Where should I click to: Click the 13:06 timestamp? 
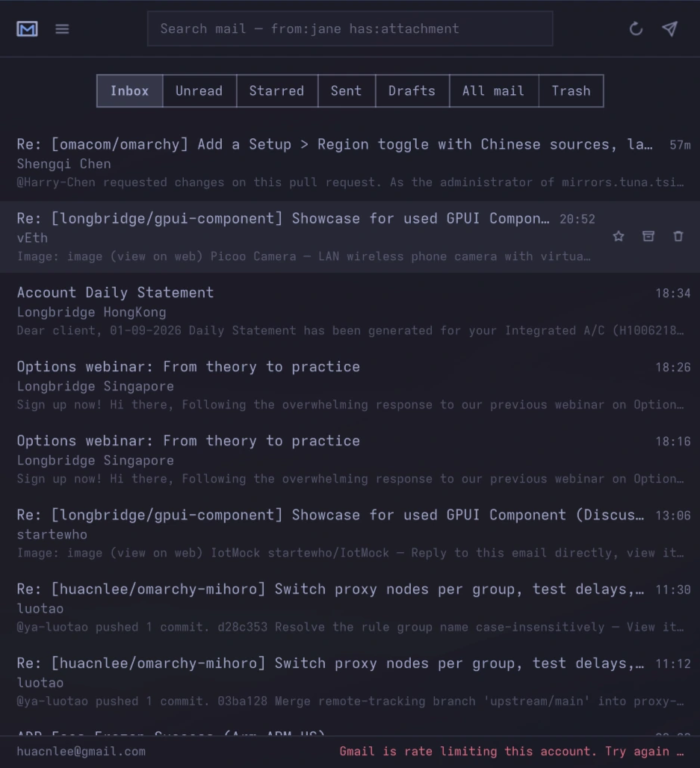(x=673, y=515)
